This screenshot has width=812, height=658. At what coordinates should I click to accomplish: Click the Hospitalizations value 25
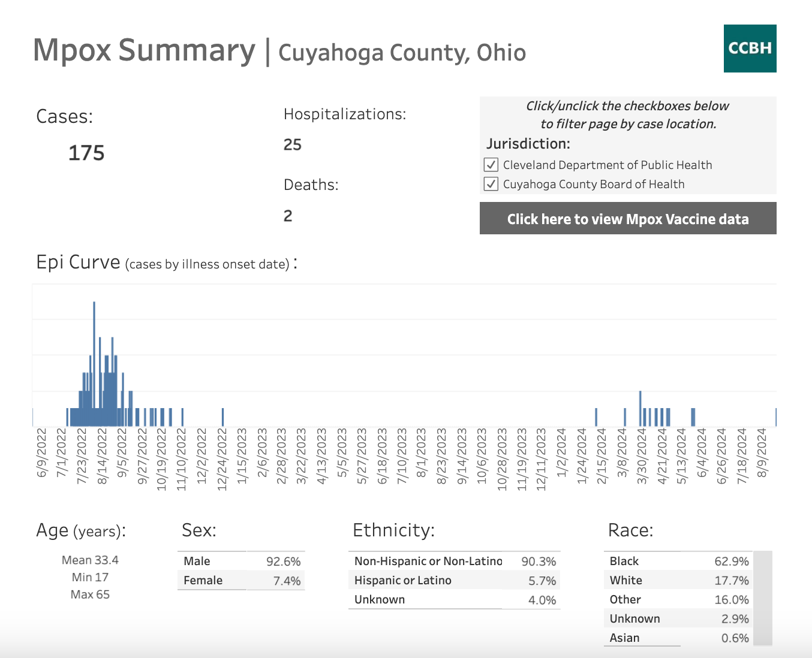point(293,144)
